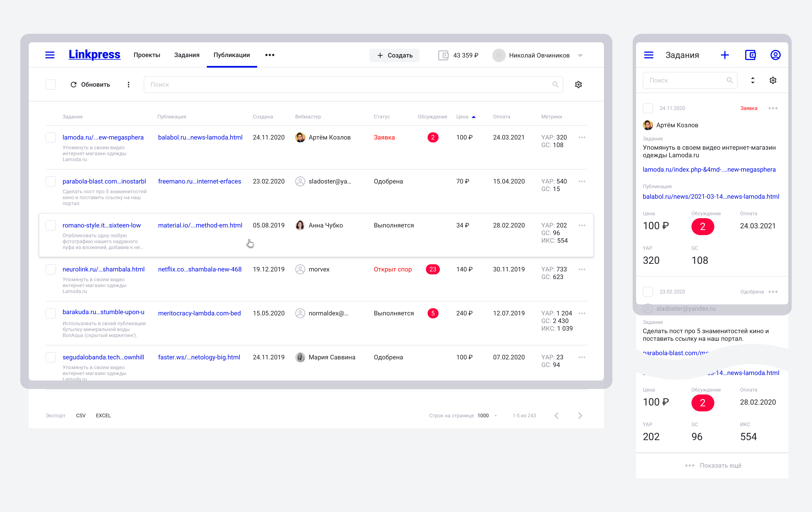Check the lamoda.ru task row checkbox
812x512 pixels.
pyautogui.click(x=51, y=138)
